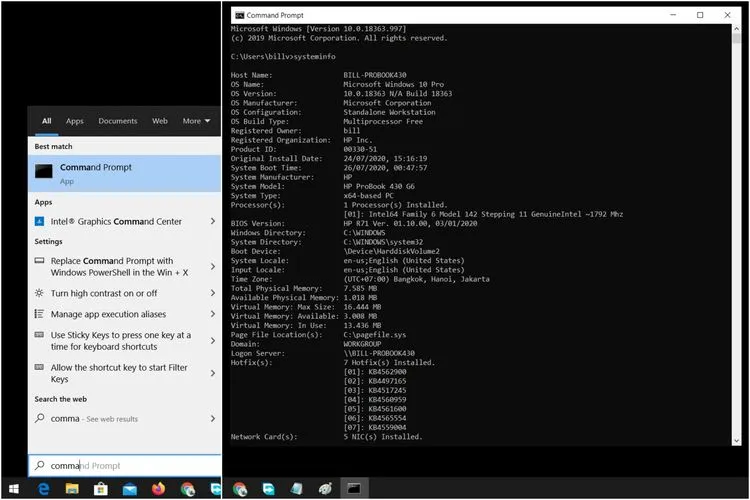Image resolution: width=750 pixels, height=500 pixels.
Task: Expand the Filter Keys result arrow
Action: [x=213, y=373]
